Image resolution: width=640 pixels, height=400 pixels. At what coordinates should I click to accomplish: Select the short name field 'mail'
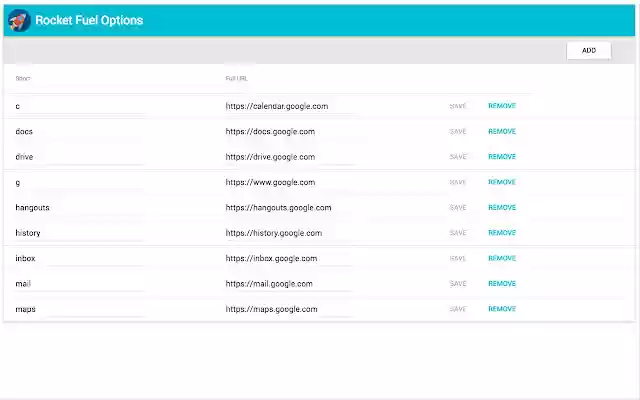click(80, 284)
